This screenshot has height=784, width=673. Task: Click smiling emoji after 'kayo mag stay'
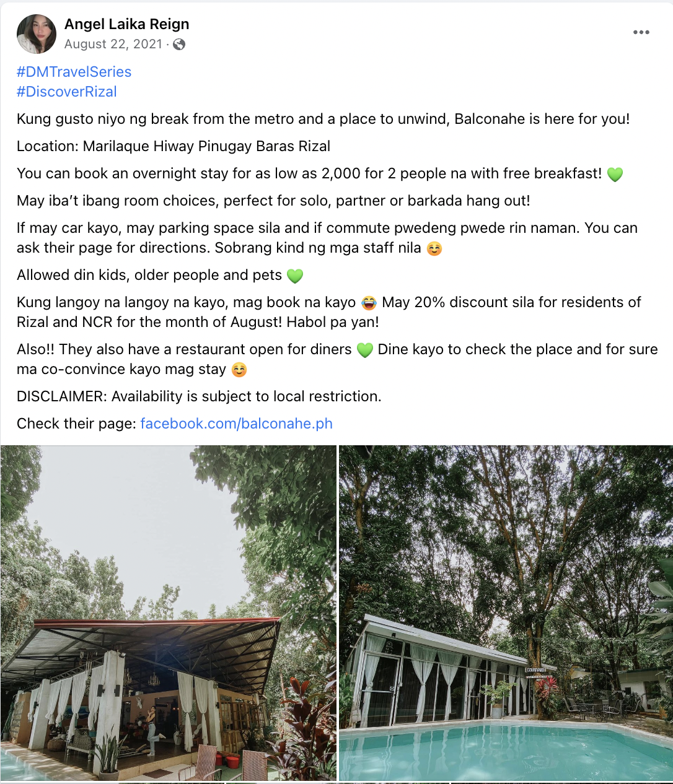pyautogui.click(x=239, y=370)
